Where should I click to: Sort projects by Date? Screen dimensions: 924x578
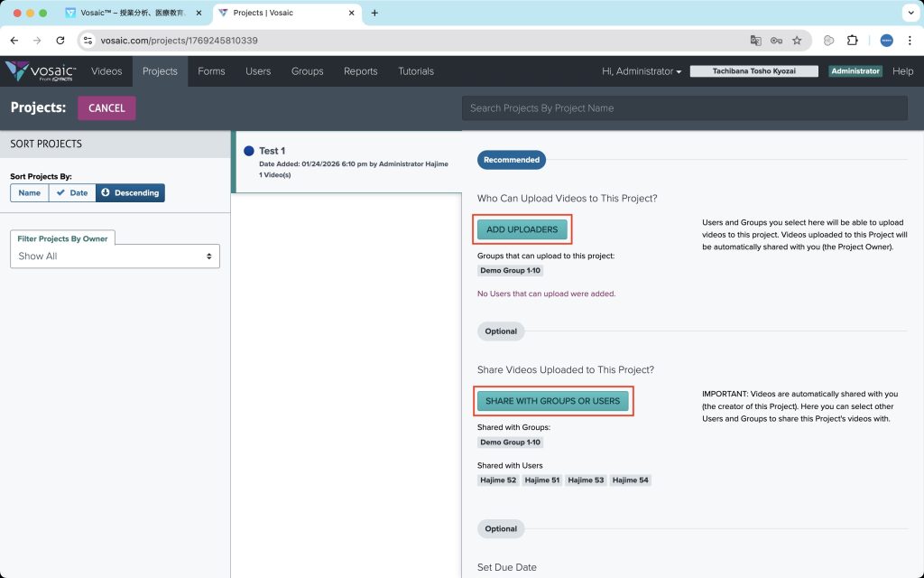pyautogui.click(x=72, y=192)
